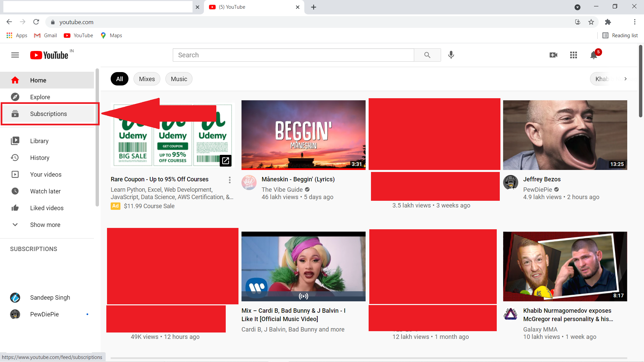Viewport: 644px width, 362px height.
Task: Start voice search with microphone
Action: (x=451, y=55)
